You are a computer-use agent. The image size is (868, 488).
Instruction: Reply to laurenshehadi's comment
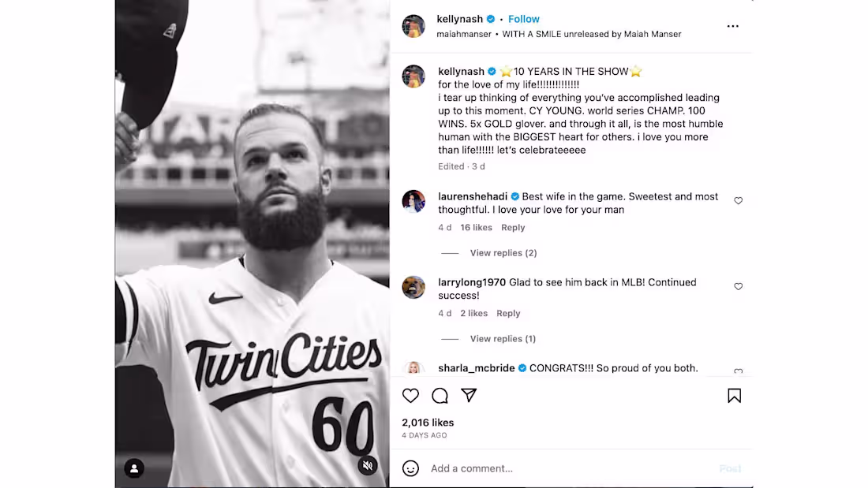pos(513,228)
